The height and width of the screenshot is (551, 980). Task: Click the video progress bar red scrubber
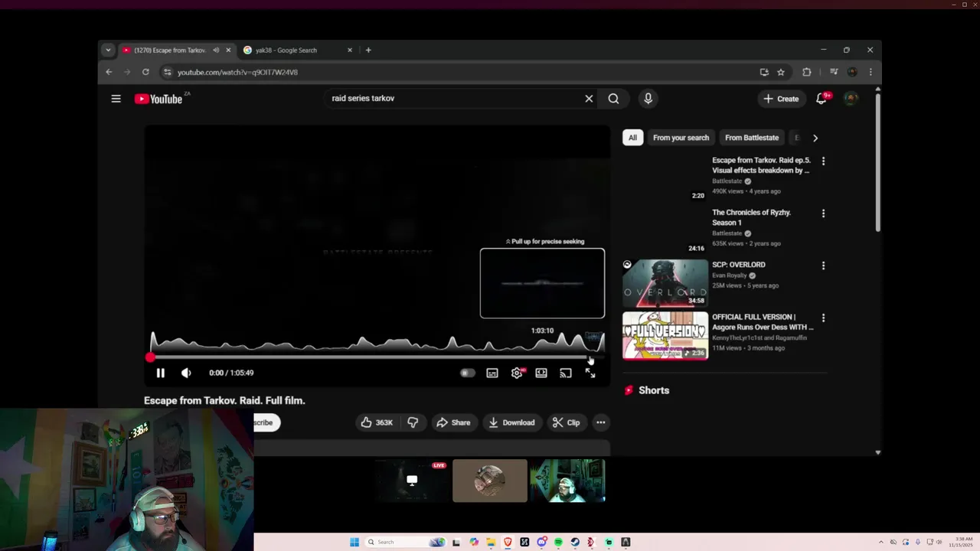pyautogui.click(x=150, y=357)
